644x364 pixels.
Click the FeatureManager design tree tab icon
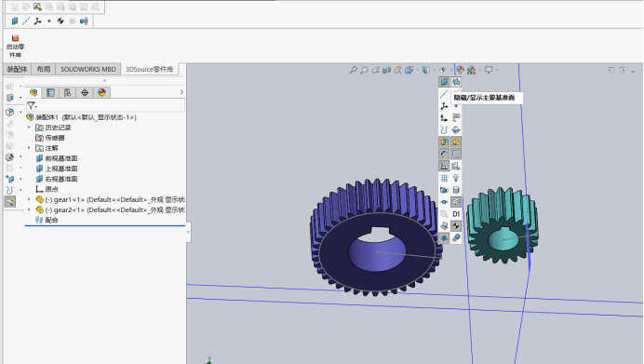[34, 92]
